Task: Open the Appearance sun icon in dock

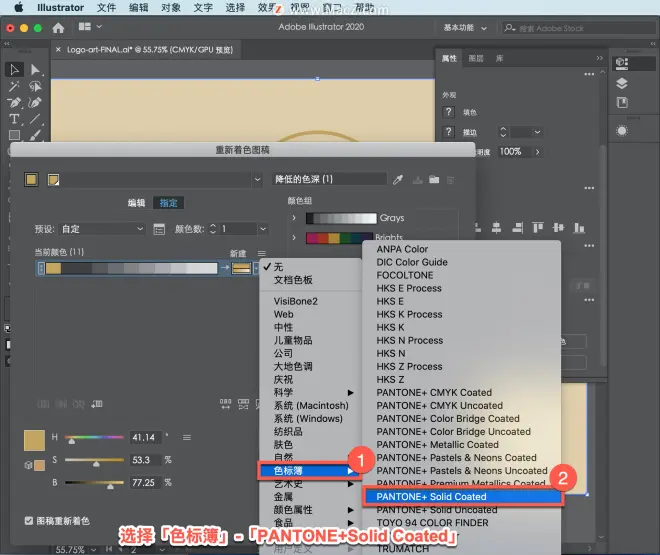Action: (x=622, y=131)
